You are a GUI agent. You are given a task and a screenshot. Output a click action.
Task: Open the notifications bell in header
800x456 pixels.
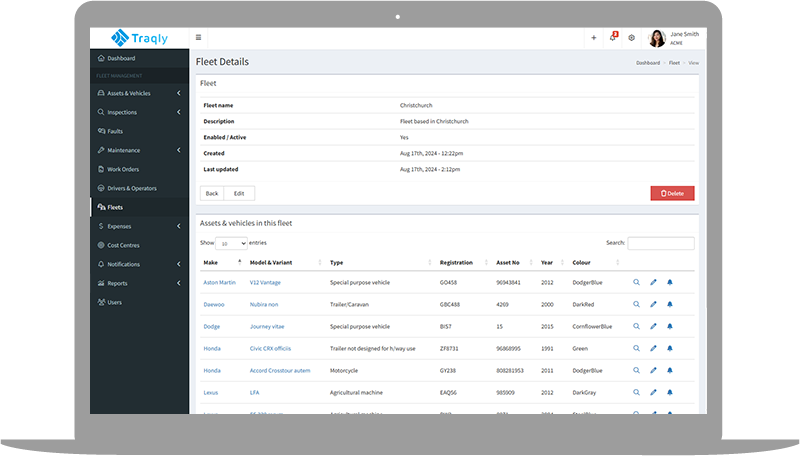tap(613, 37)
